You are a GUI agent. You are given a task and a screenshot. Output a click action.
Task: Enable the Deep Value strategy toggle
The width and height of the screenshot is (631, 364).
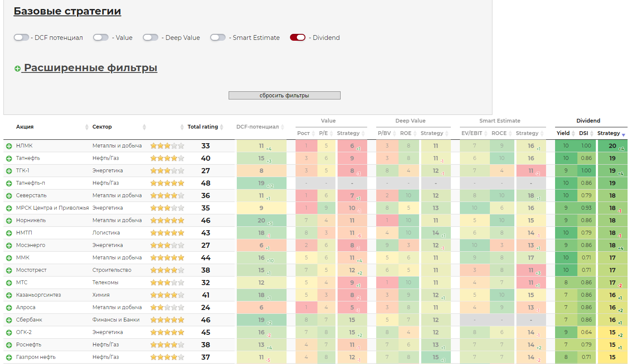[151, 37]
